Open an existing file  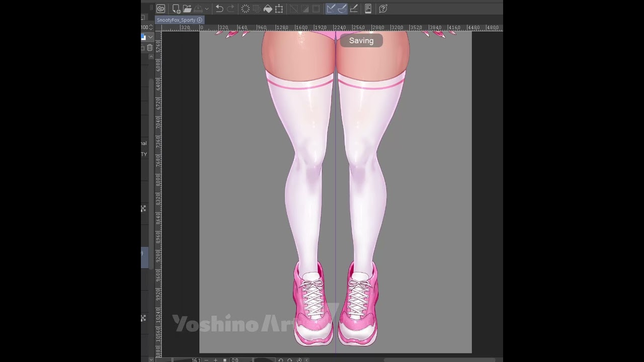click(x=187, y=9)
